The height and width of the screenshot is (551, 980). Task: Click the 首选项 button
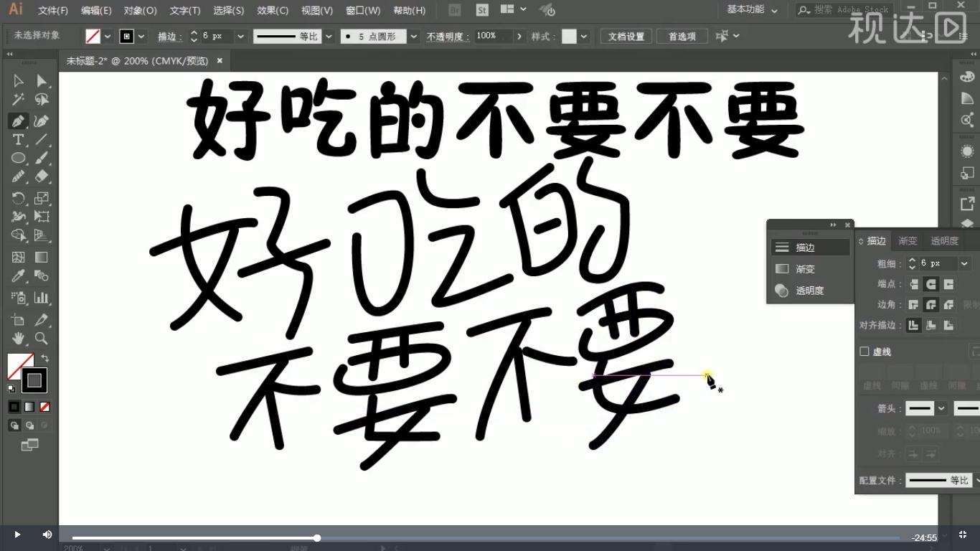pyautogui.click(x=681, y=36)
